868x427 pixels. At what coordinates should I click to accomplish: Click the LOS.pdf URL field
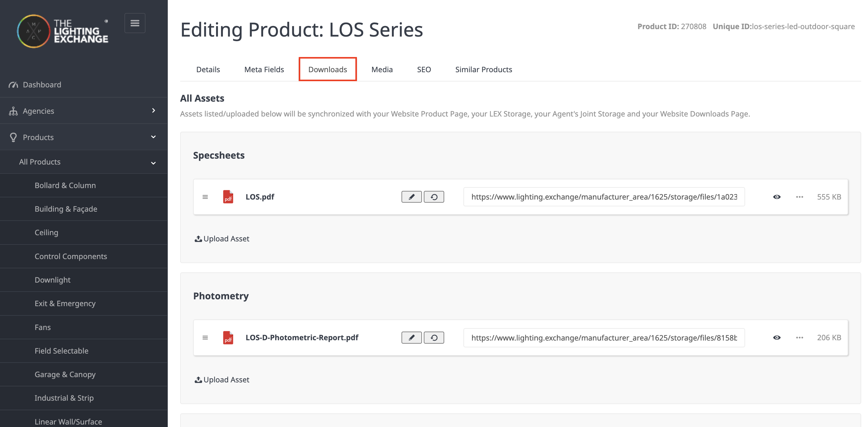click(604, 197)
